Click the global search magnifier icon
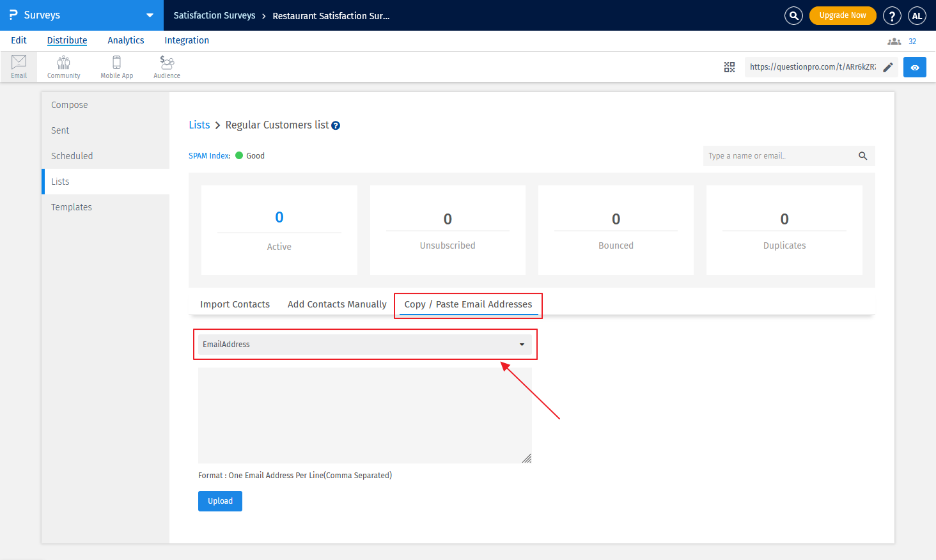The width and height of the screenshot is (936, 560). [x=793, y=15]
